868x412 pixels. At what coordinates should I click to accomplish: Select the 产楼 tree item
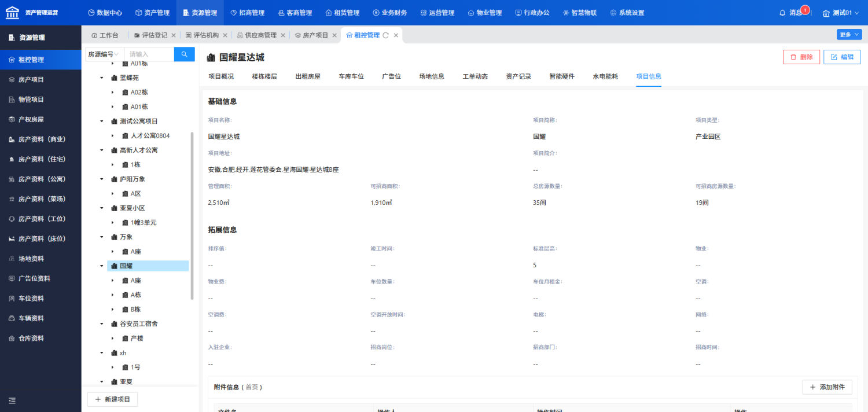137,338
